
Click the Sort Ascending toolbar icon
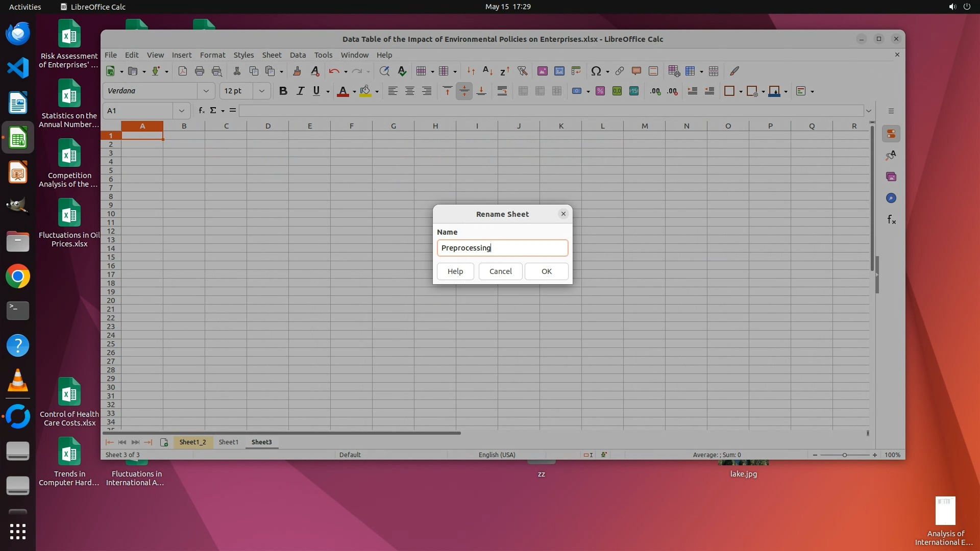[x=487, y=71]
